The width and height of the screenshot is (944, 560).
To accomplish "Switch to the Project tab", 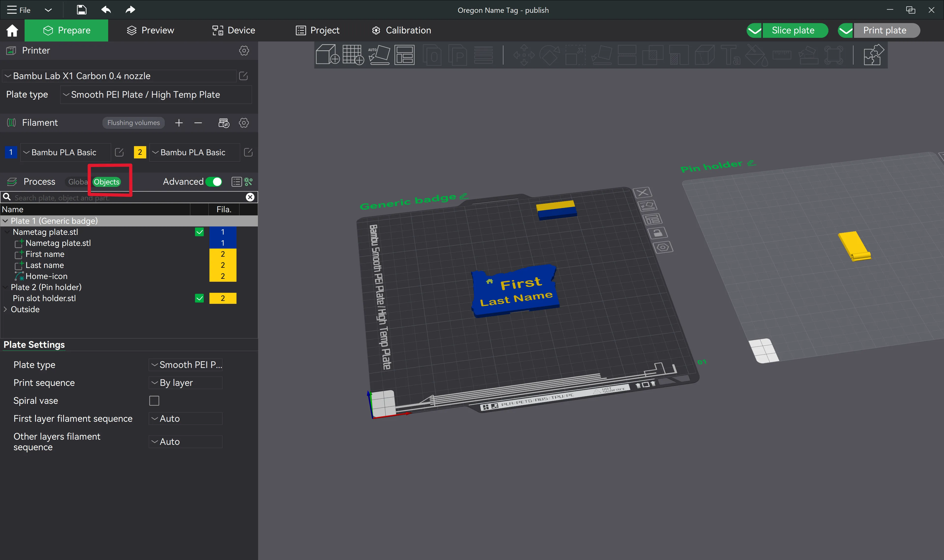I will click(318, 30).
